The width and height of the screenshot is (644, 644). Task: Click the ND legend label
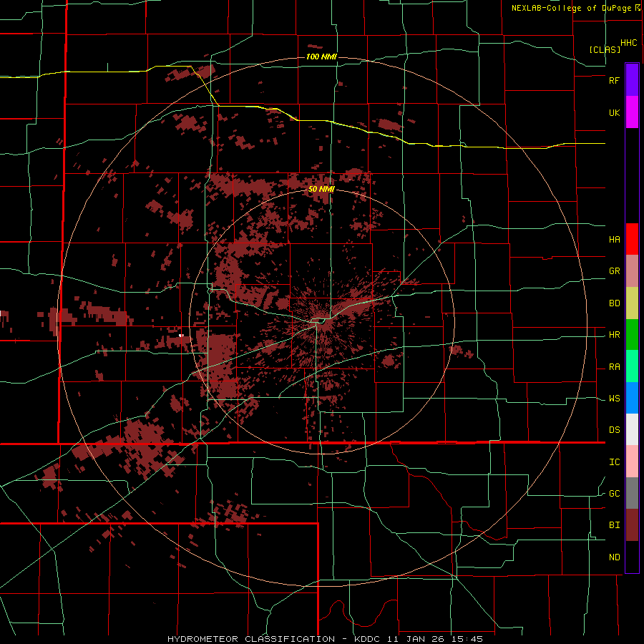(x=614, y=557)
